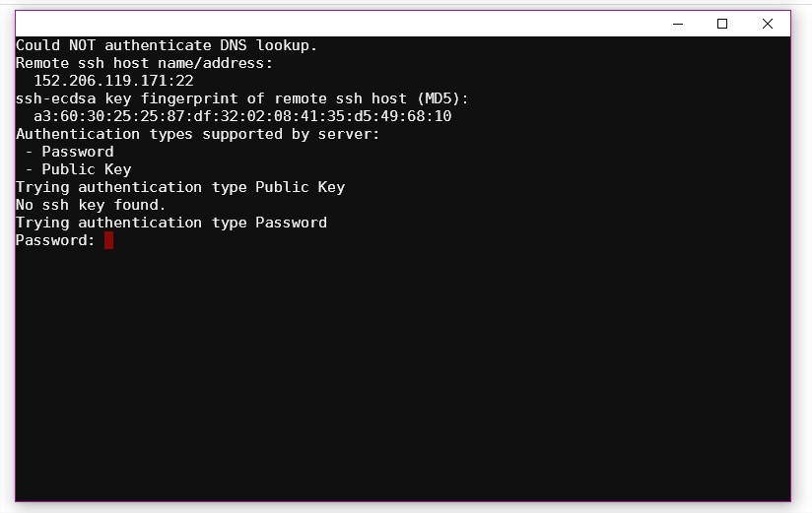812x513 pixels.
Task: Click "Trying authentication type Public Key" line
Action: 180,187
